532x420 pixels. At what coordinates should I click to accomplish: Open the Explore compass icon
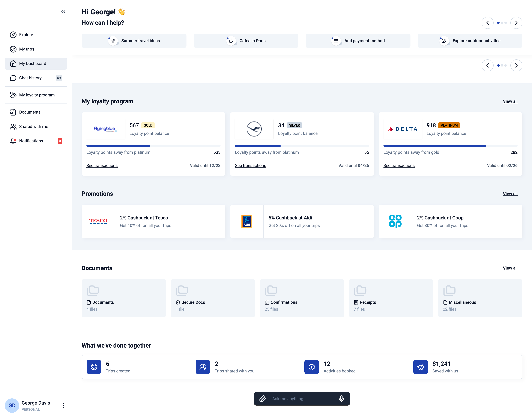(13, 35)
